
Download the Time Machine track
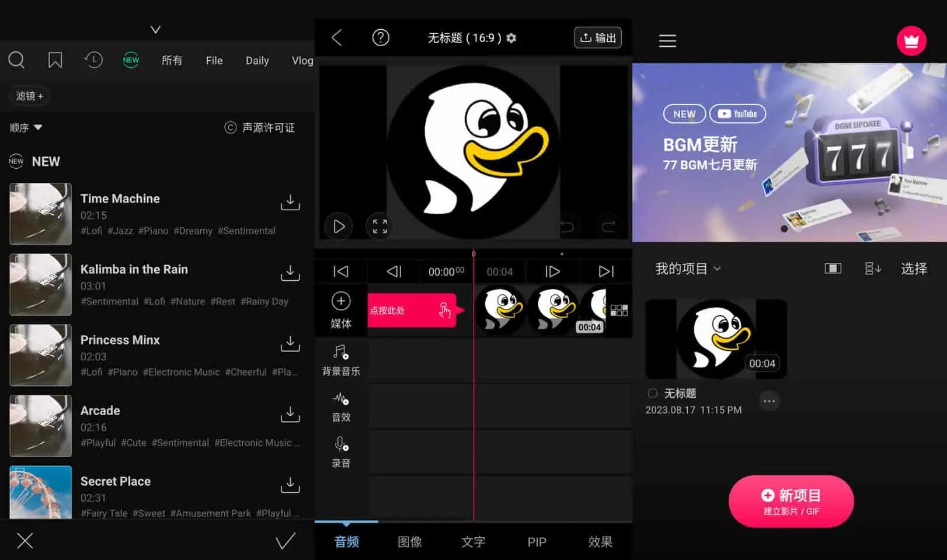[x=290, y=203]
